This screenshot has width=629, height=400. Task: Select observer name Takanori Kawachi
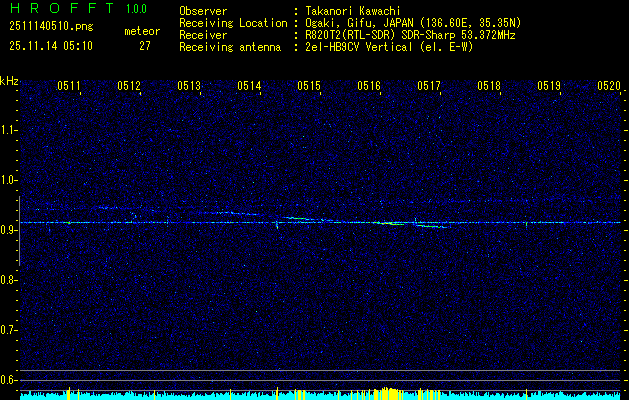(353, 11)
